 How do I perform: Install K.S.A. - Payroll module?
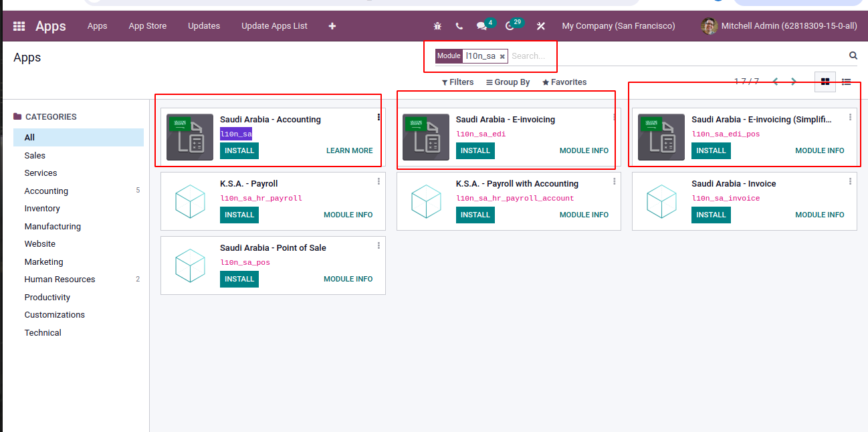239,215
